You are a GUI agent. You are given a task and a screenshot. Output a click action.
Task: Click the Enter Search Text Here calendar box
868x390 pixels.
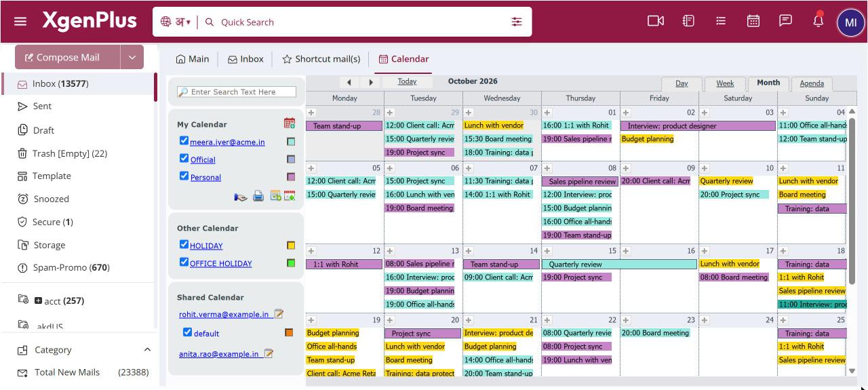pos(237,92)
